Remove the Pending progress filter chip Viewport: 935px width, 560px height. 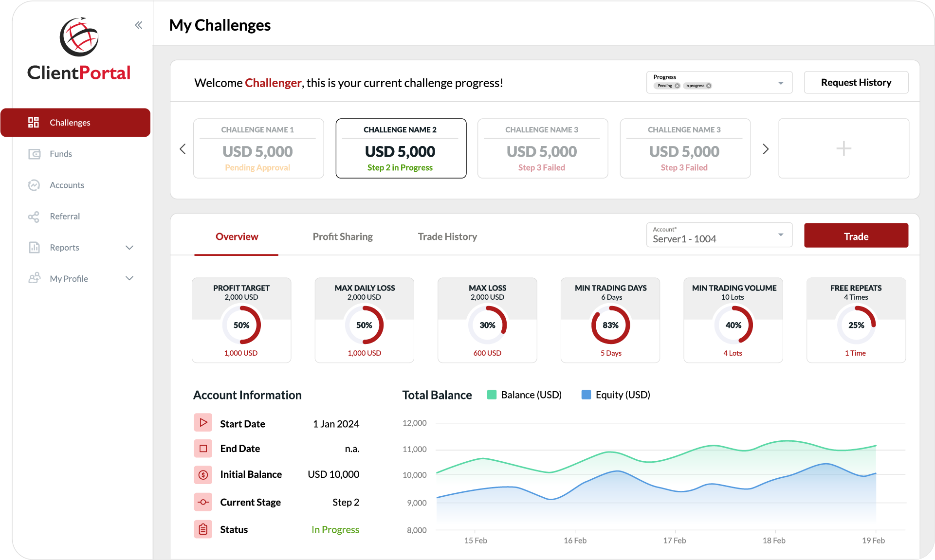[677, 85]
